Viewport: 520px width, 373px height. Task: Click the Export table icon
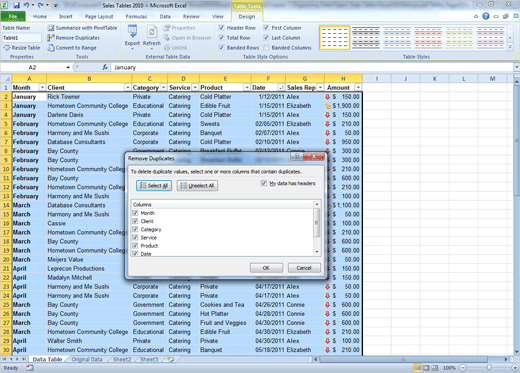(x=132, y=37)
